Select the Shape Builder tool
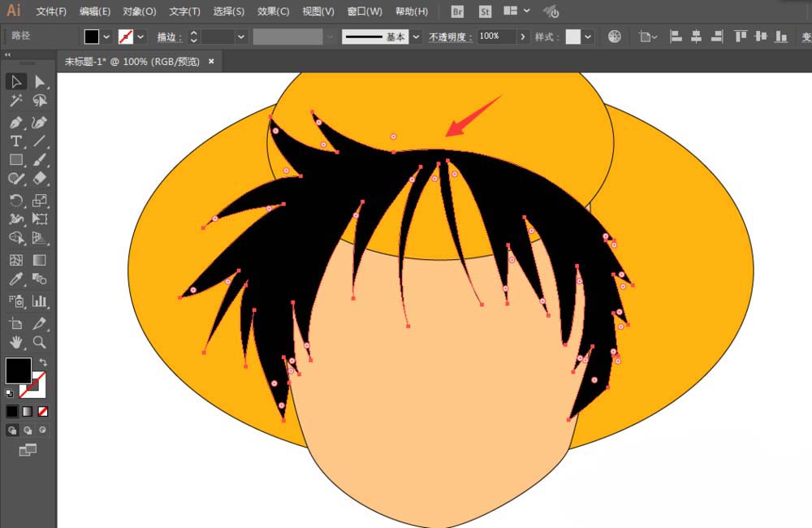The height and width of the screenshot is (528, 812). [16, 238]
